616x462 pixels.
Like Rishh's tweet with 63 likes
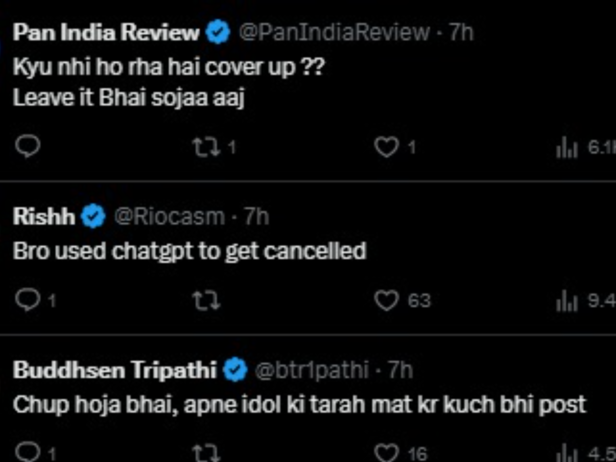coord(386,299)
